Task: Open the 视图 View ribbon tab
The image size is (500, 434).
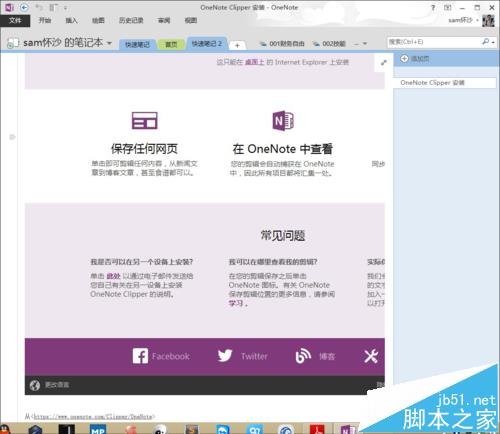Action: [191, 20]
